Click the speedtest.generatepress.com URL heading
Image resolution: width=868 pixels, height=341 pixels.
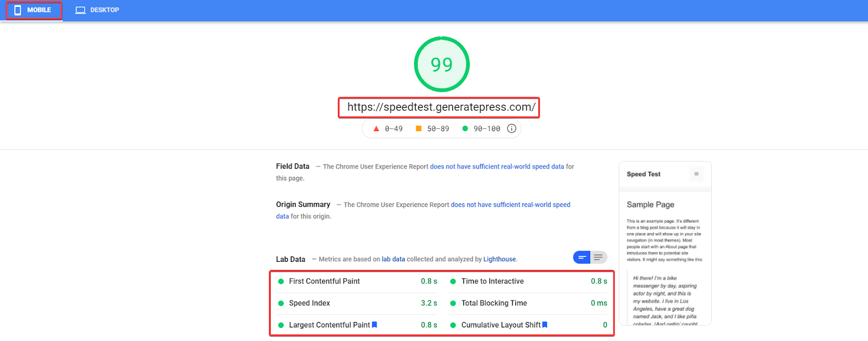(x=441, y=107)
